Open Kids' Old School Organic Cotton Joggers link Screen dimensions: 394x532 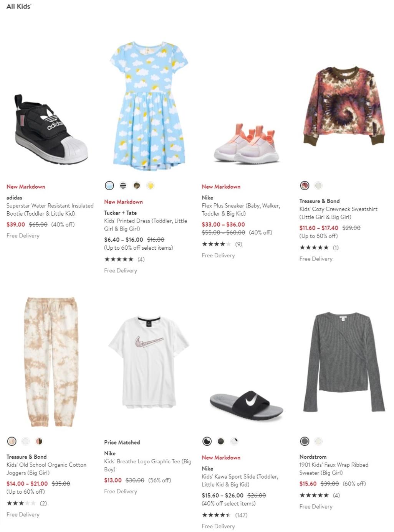[46, 469]
